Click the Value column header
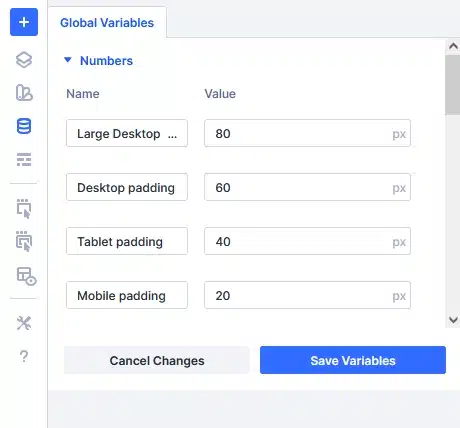Image resolution: width=460 pixels, height=428 pixels. coord(220,94)
